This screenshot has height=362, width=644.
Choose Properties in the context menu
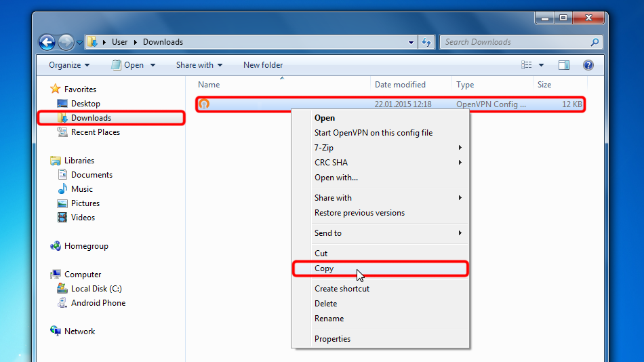click(332, 339)
